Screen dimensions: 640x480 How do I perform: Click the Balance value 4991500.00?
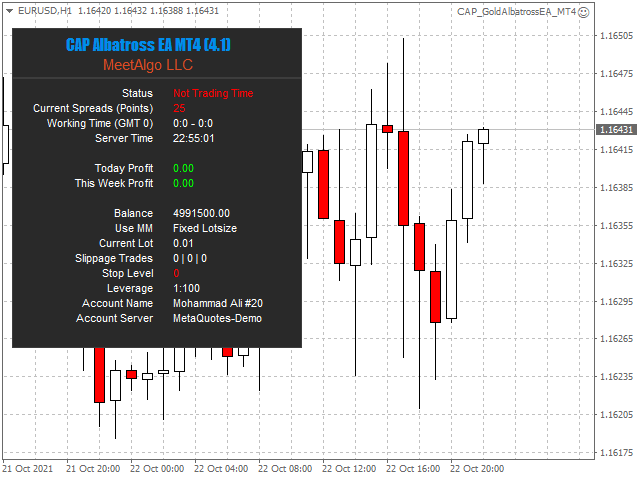tap(201, 213)
